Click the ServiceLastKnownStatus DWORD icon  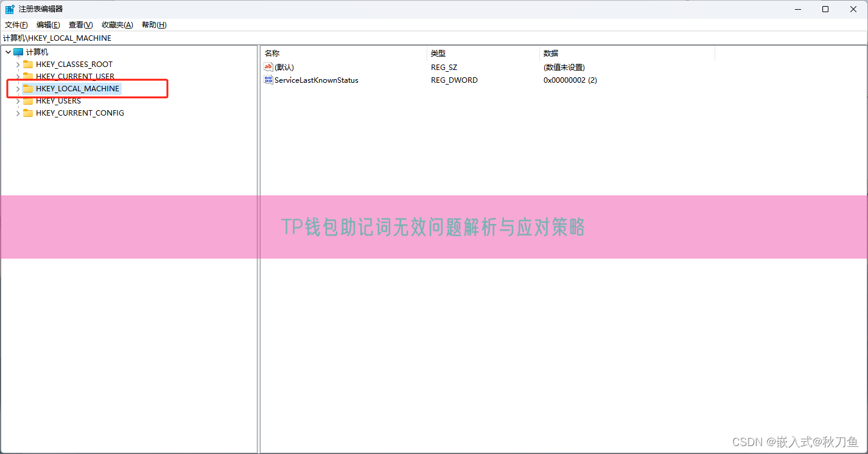point(268,80)
